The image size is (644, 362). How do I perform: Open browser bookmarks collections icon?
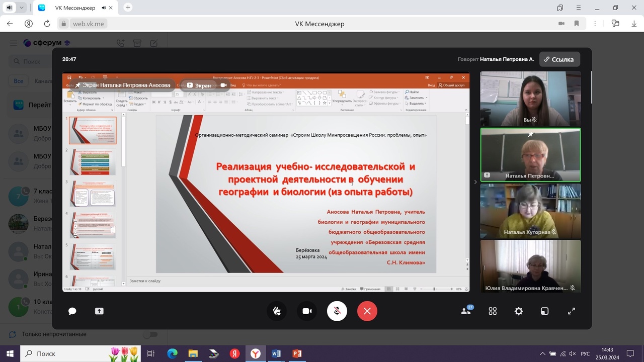[560, 8]
